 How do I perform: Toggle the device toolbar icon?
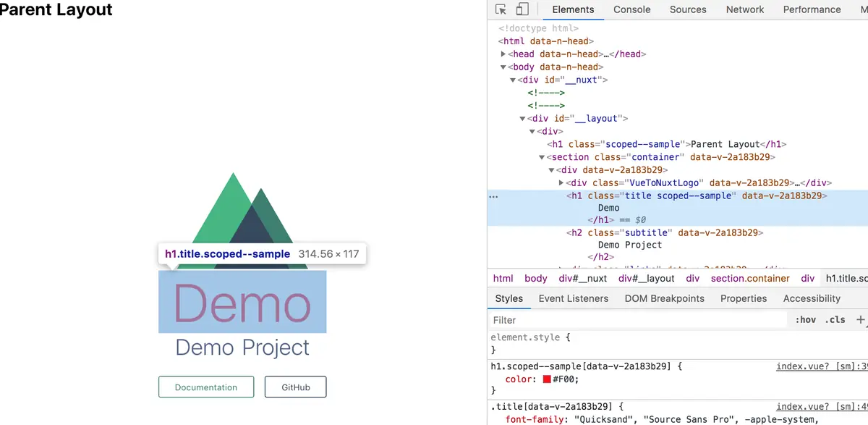point(522,9)
